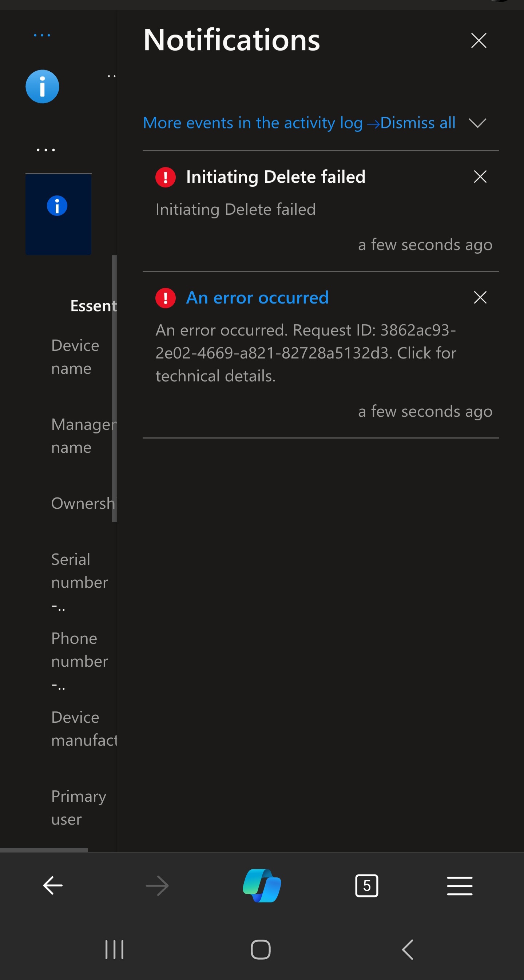Screen dimensions: 524x980
Task: Click the error icon beside An error occurred
Action: coord(166,298)
